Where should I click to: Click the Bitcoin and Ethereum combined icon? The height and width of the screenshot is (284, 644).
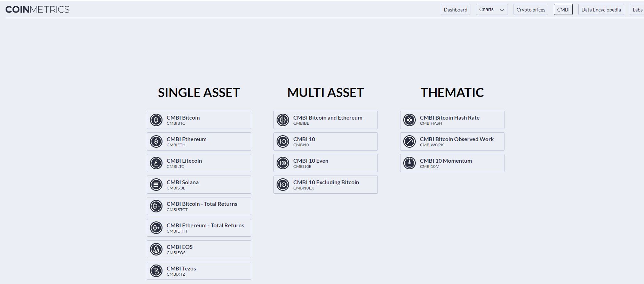283,120
